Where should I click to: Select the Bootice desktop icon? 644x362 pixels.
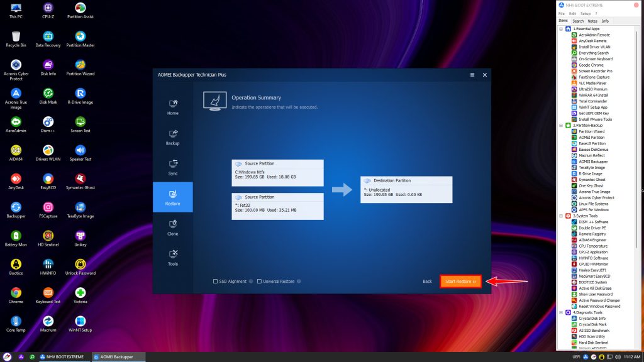[x=16, y=267]
